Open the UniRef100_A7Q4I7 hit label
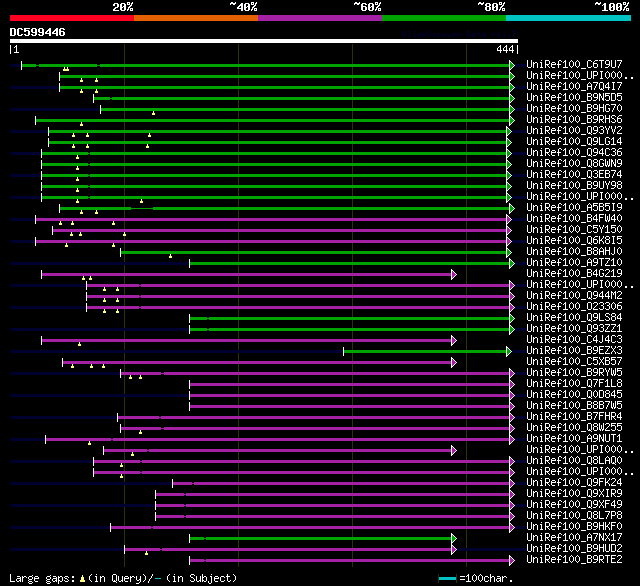Viewport: 640px width, 586px height. point(574,87)
